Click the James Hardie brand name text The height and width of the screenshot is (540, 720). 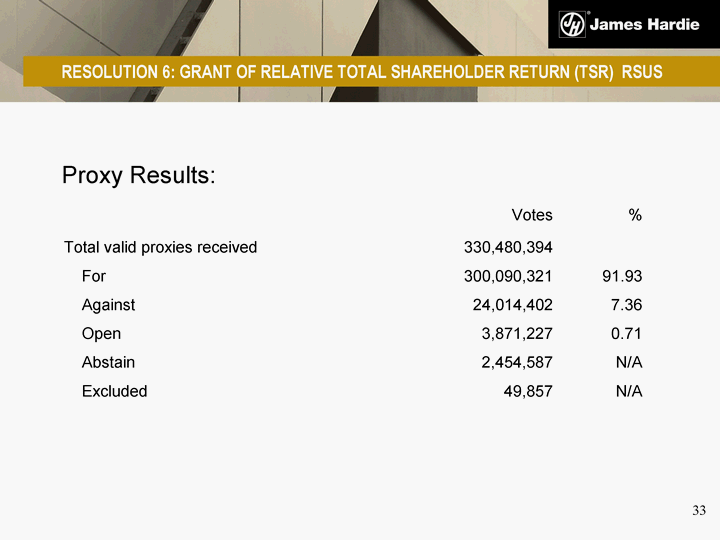point(644,24)
